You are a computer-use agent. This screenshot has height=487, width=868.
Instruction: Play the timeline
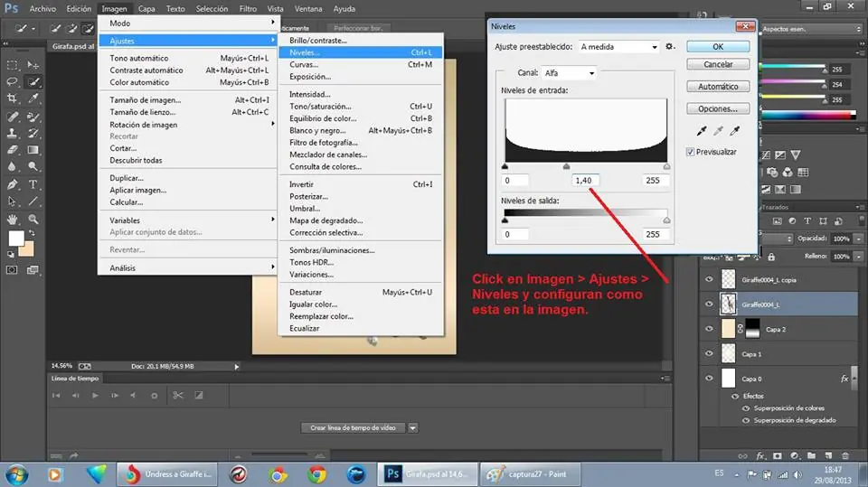(95, 395)
